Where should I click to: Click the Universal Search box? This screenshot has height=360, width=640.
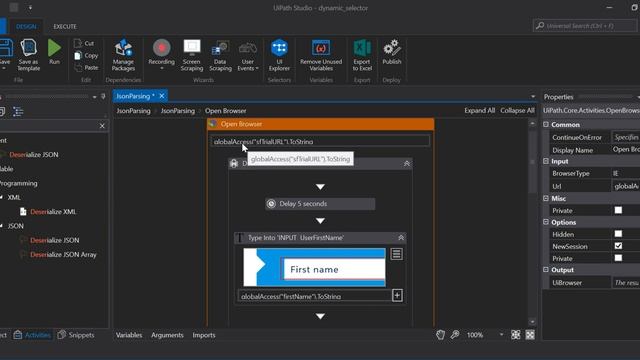(585, 26)
